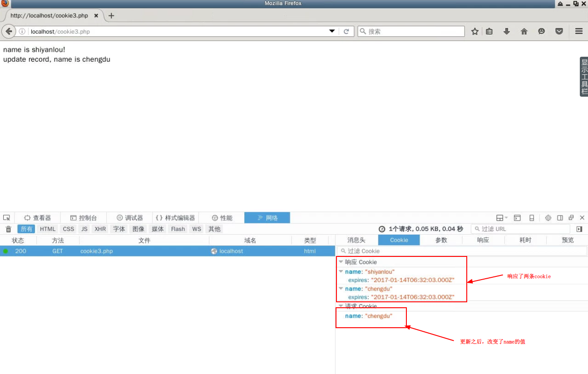Switch to the 性能 tool tab
This screenshot has height=374, width=588.
pyautogui.click(x=222, y=218)
